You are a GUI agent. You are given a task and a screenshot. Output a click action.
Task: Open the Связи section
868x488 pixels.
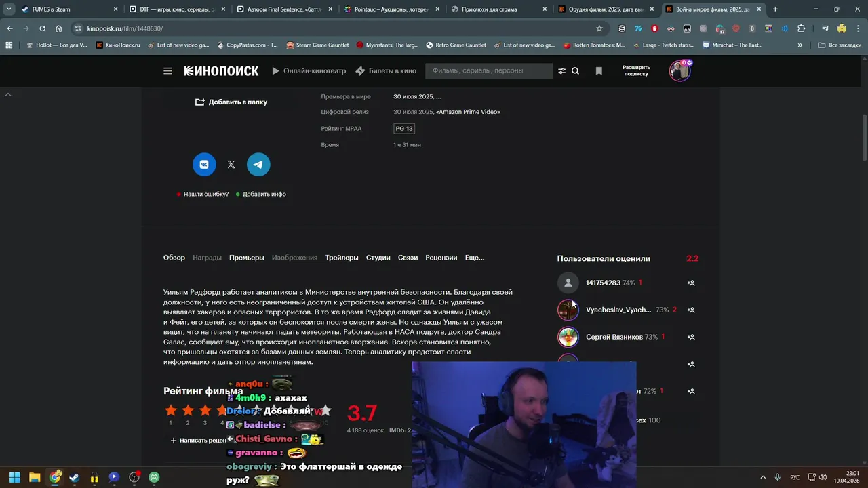pyautogui.click(x=408, y=258)
